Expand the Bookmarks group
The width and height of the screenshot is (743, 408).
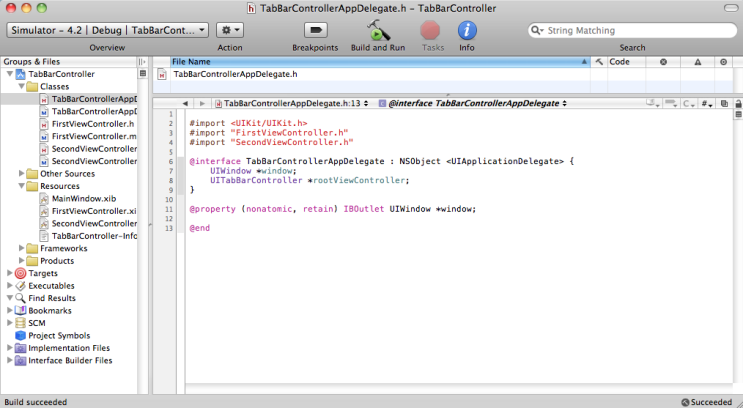(x=9, y=310)
